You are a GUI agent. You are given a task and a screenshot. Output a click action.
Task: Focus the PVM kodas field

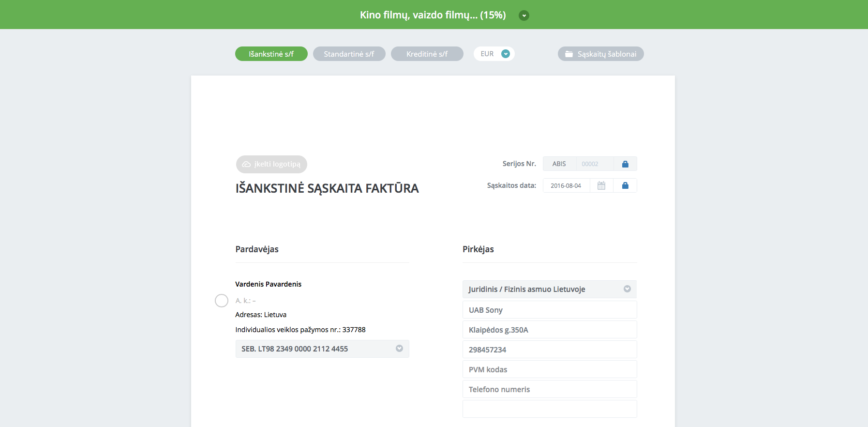click(550, 369)
